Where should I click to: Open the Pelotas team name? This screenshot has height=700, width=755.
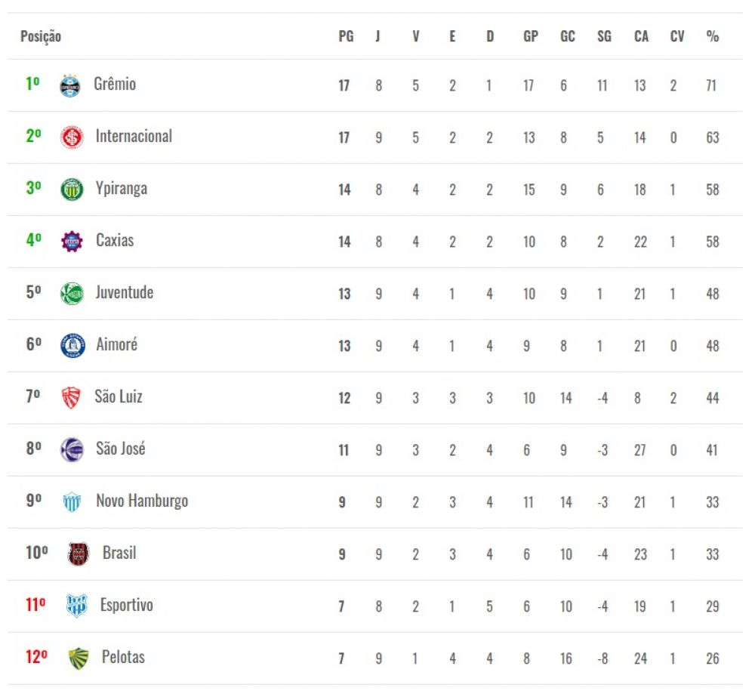123,657
